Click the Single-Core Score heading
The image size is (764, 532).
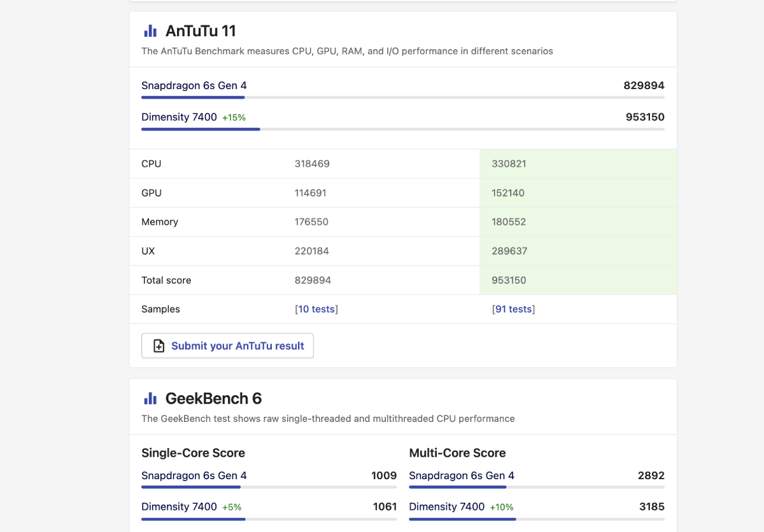click(x=193, y=453)
